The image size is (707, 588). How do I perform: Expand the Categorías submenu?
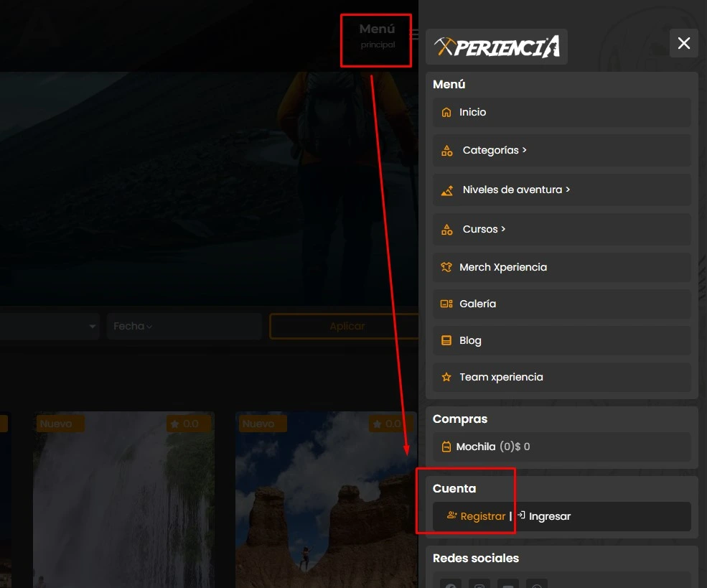[495, 150]
